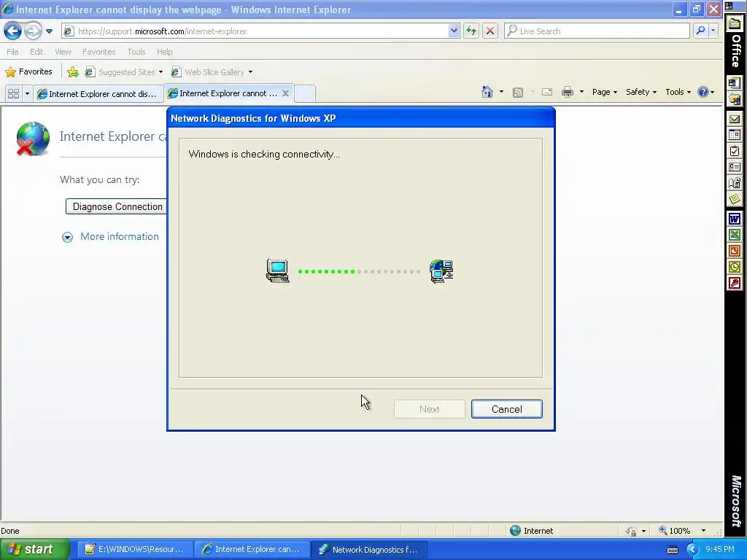
Task: Click the 9:45 PM system clock
Action: coord(719,549)
